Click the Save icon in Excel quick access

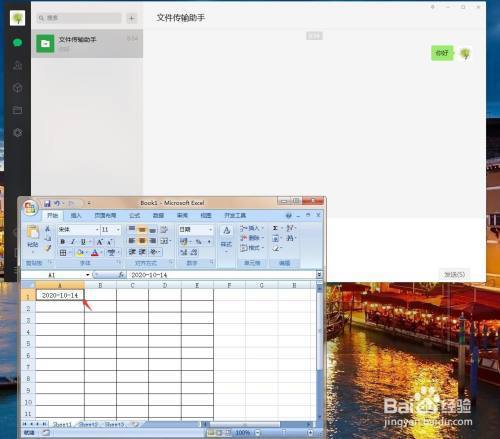[x=47, y=203]
